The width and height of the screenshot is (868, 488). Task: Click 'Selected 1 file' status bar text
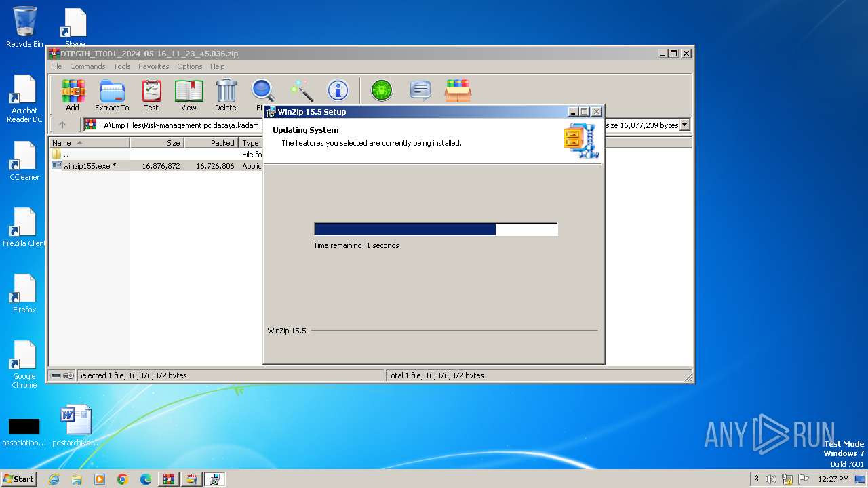pyautogui.click(x=132, y=375)
